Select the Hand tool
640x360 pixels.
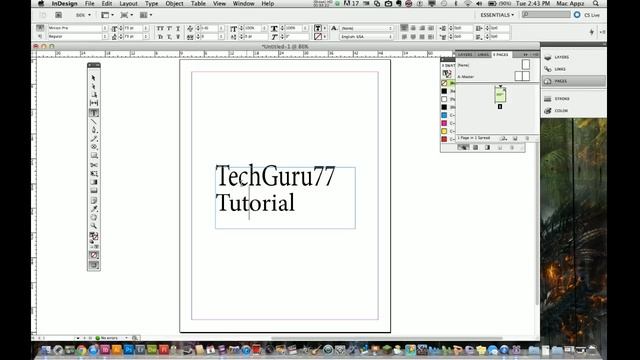click(x=93, y=217)
